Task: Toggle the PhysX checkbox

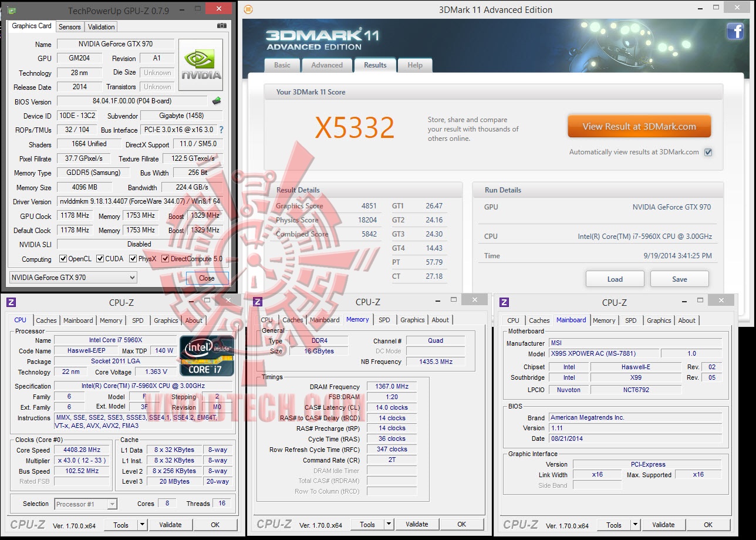Action: click(133, 259)
